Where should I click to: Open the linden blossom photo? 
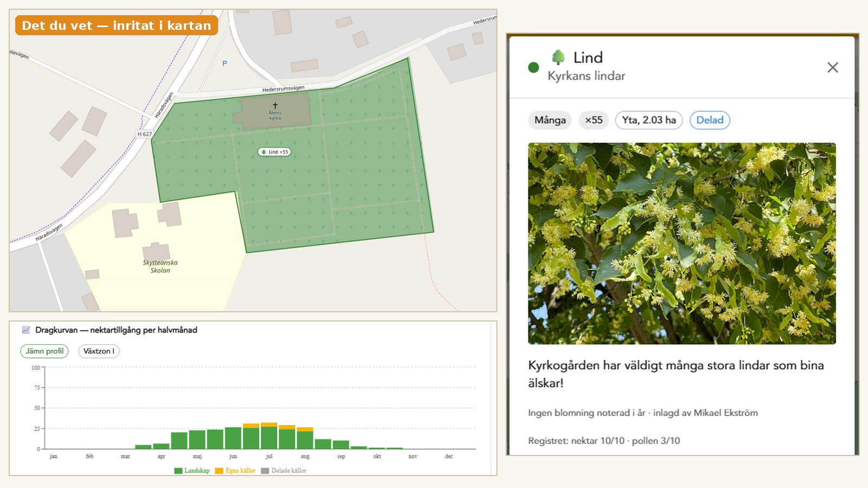point(682,243)
